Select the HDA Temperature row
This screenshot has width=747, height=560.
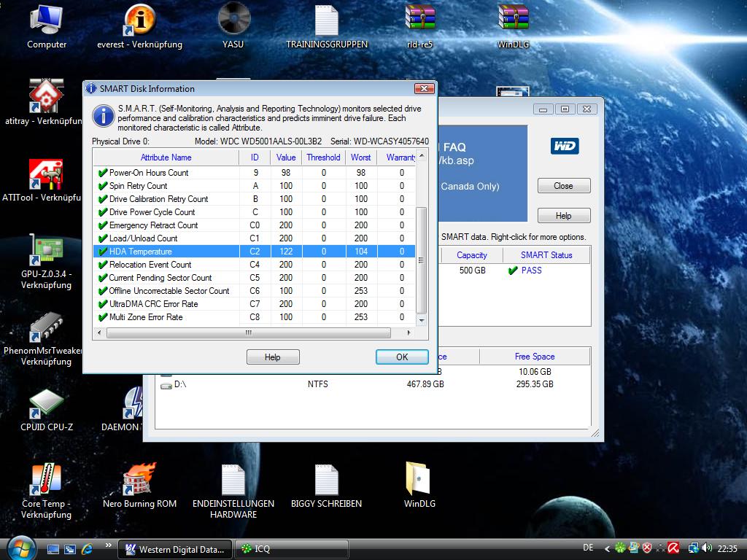[x=255, y=252]
